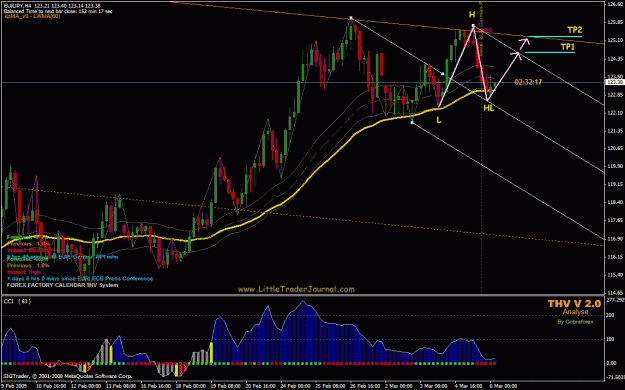Click the TP2 target label

(x=575, y=30)
